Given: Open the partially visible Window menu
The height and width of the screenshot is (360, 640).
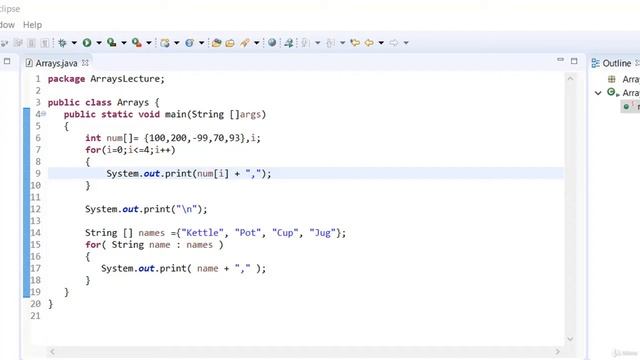Looking at the screenshot, I should coord(7,25).
